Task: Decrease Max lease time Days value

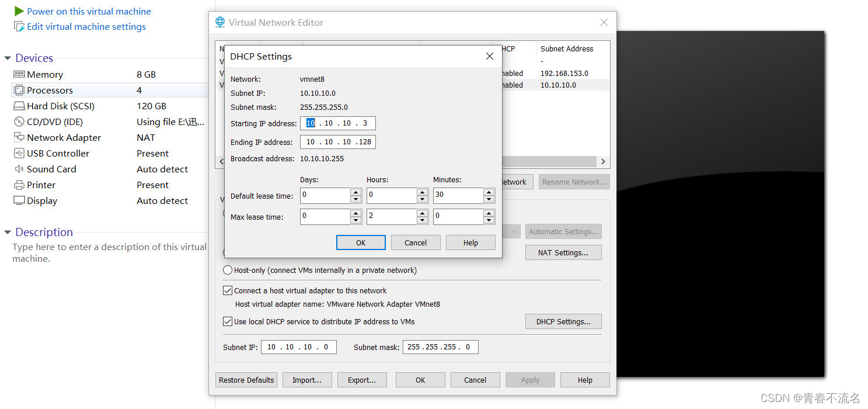Action: [355, 220]
